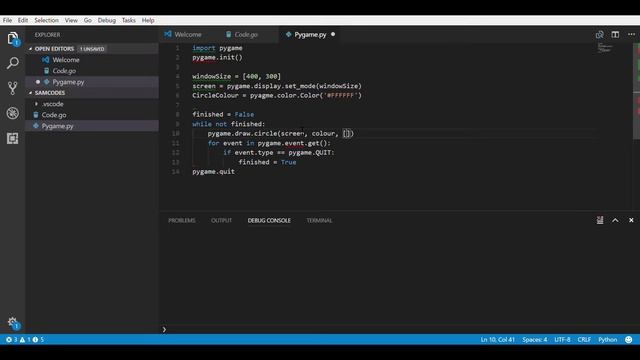Viewport: 640px width, 360px height.
Task: Change language mode Python
Action: (x=607, y=340)
